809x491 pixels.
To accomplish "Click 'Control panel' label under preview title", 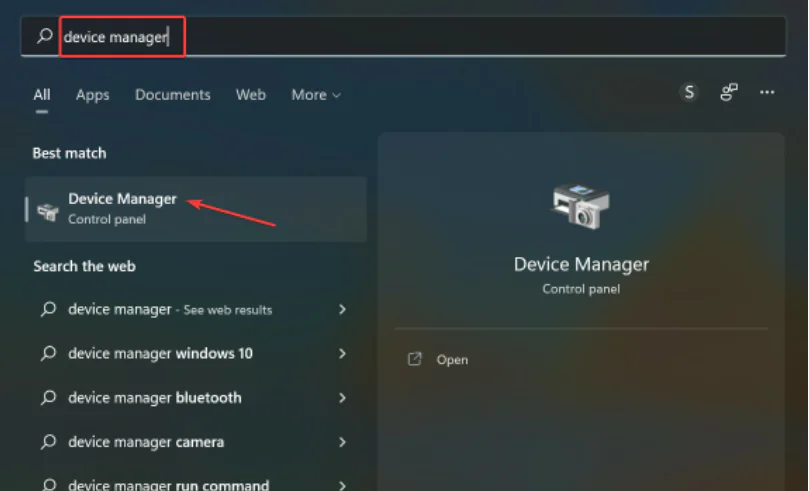I will pyautogui.click(x=581, y=289).
